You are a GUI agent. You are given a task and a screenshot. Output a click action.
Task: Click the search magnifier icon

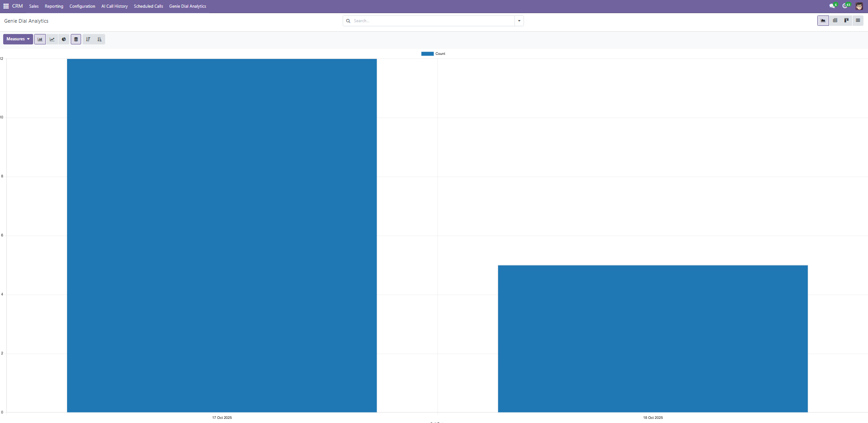(348, 21)
